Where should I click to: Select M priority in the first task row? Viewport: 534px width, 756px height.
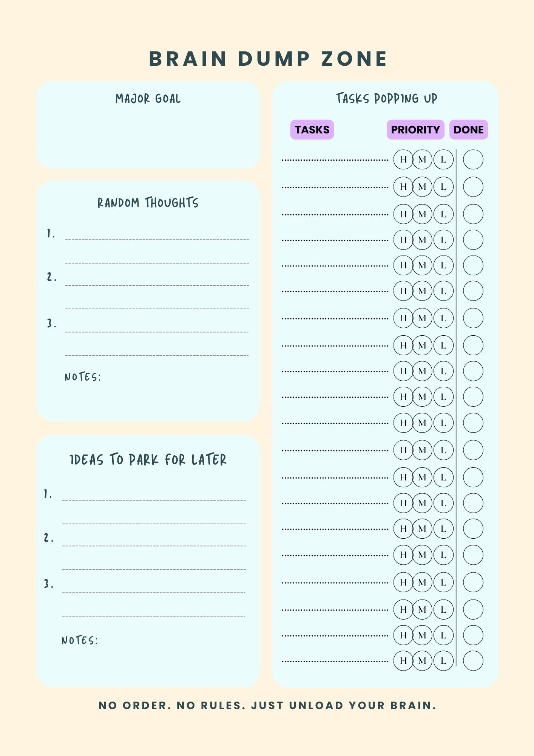[422, 160]
